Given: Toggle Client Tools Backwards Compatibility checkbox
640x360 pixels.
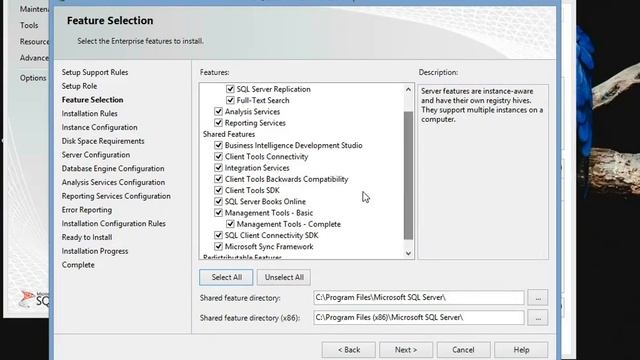Looking at the screenshot, I should click(x=218, y=179).
